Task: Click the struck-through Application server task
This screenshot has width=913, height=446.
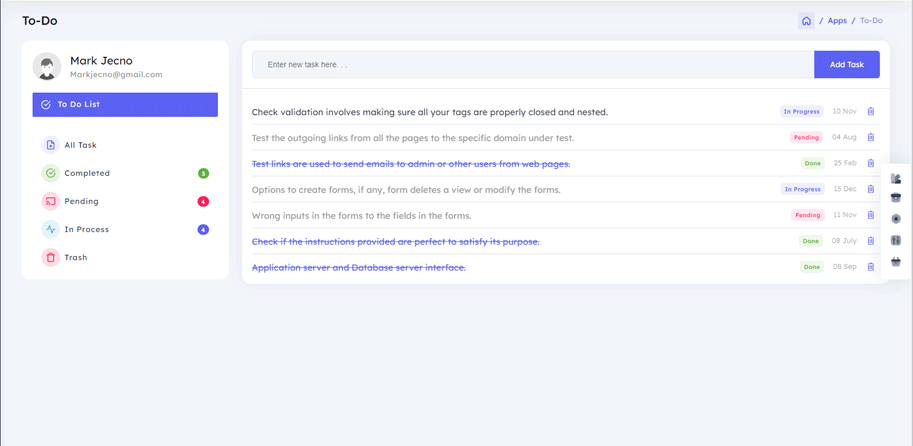Action: (359, 267)
